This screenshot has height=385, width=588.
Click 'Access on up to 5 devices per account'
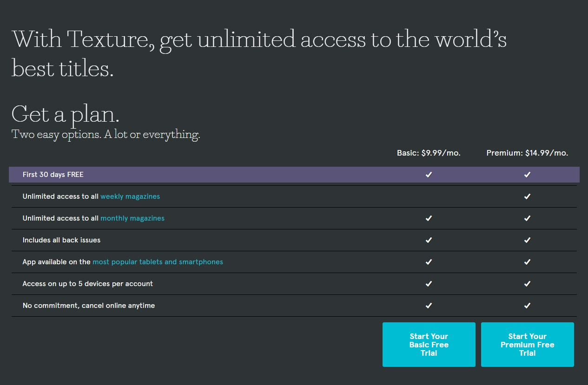point(88,284)
